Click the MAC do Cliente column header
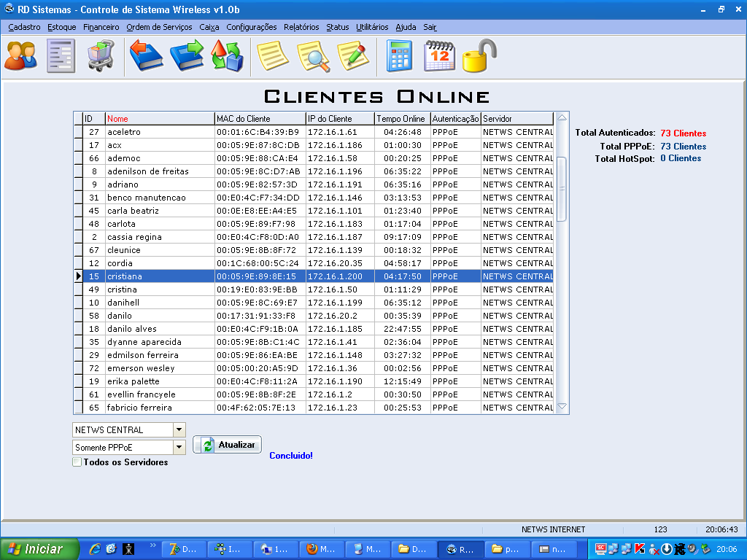The image size is (747, 560). point(260,119)
